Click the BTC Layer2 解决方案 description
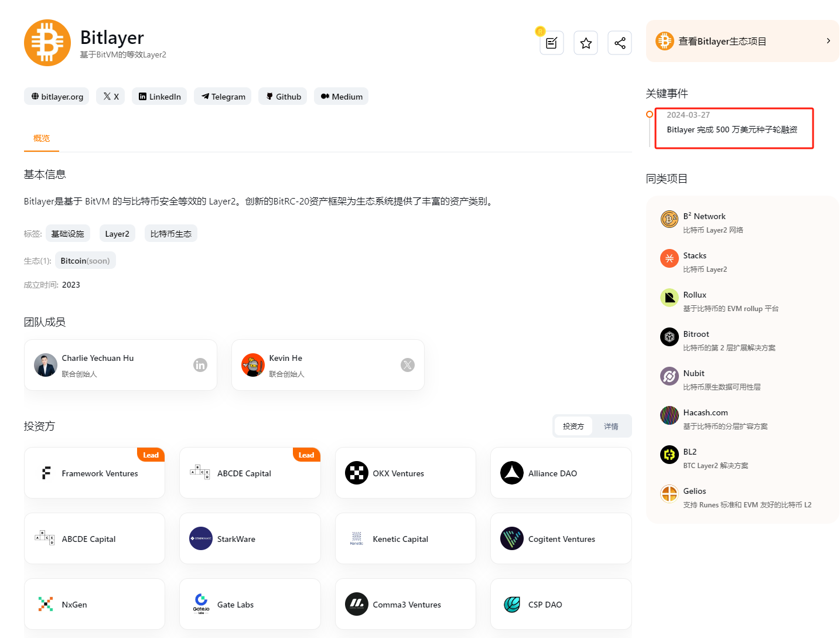The image size is (840, 638). tap(716, 466)
